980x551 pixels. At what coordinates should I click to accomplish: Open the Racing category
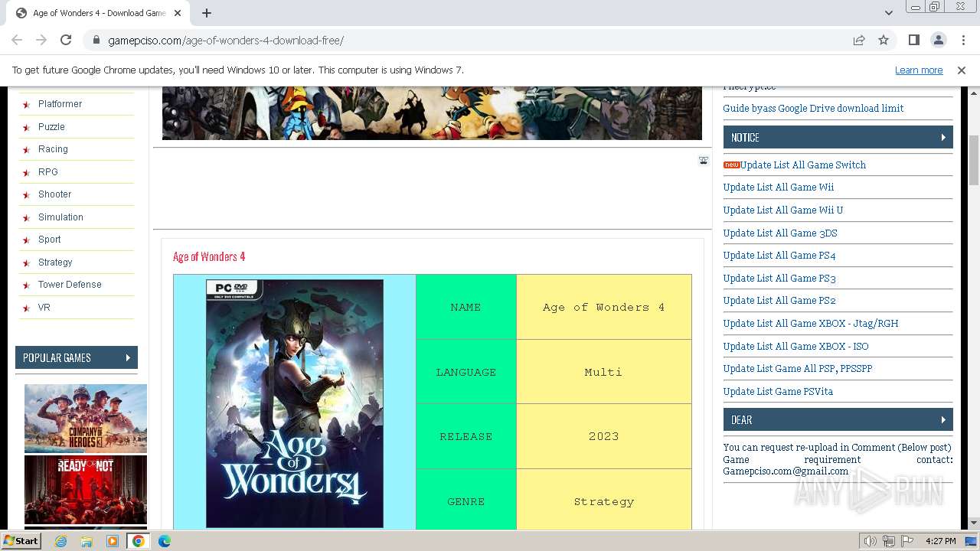pos(53,149)
